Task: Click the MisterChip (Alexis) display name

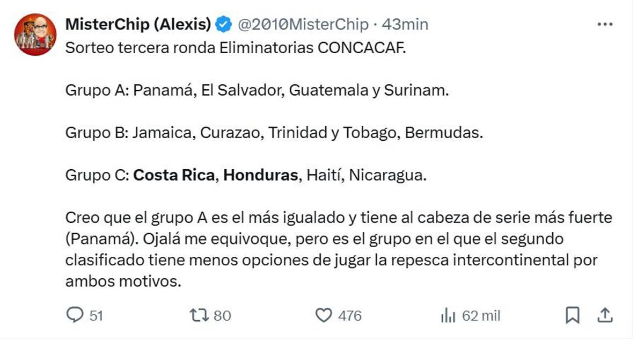Action: [138, 24]
